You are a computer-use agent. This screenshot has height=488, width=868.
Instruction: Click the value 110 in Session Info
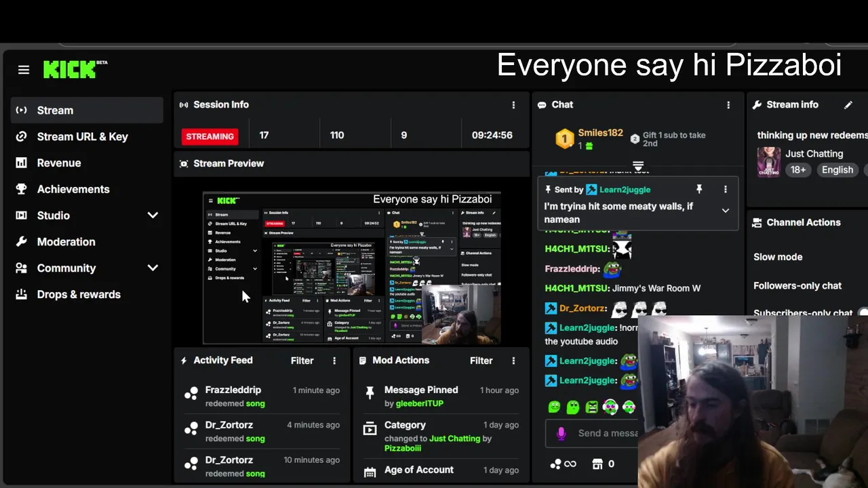pyautogui.click(x=337, y=136)
